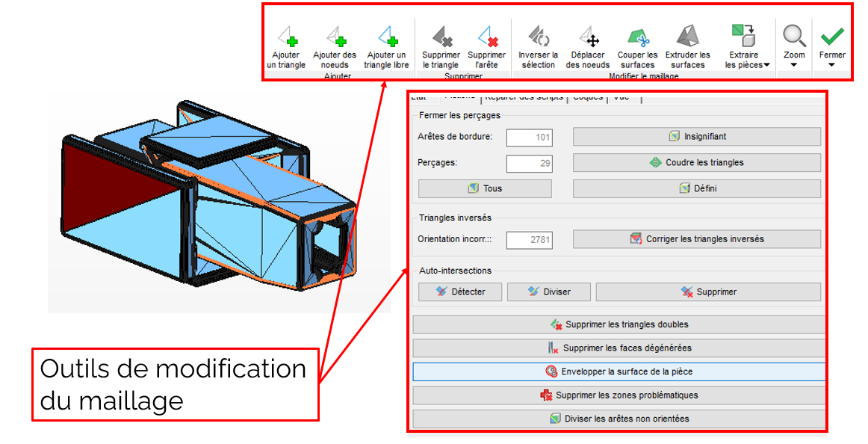The image size is (868, 444).
Task: Open the Coques tab
Action: [x=588, y=97]
